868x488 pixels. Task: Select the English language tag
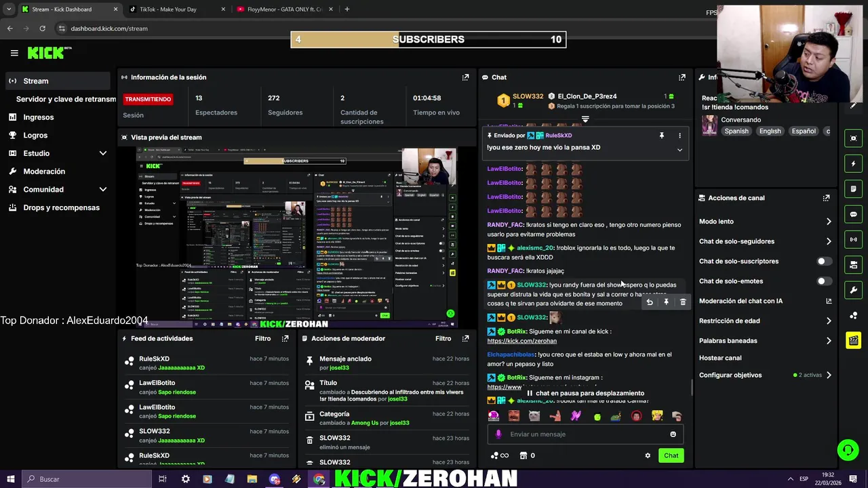pyautogui.click(x=770, y=131)
